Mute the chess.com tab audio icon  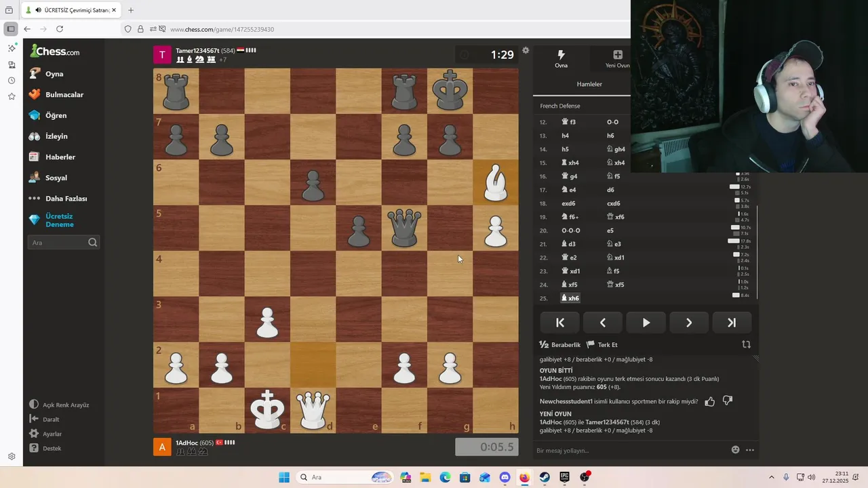[39, 10]
